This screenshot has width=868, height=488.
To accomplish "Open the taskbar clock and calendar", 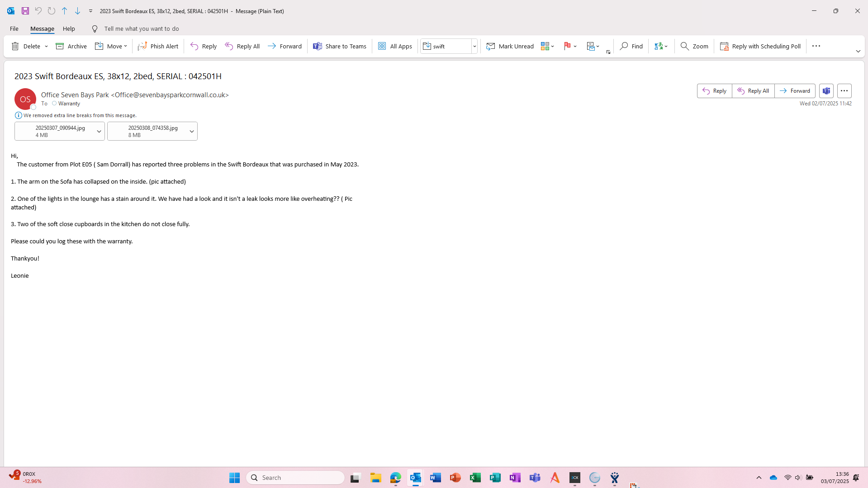I will tap(835, 478).
